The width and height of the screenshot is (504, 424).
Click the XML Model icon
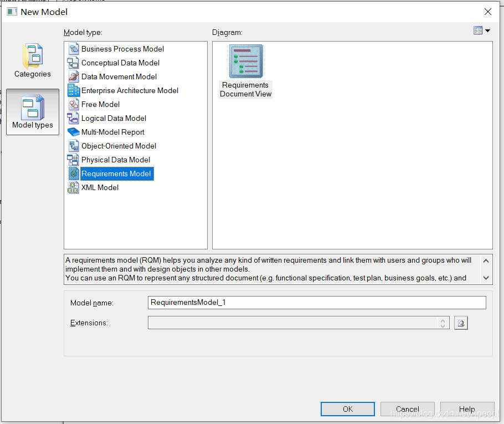click(73, 187)
